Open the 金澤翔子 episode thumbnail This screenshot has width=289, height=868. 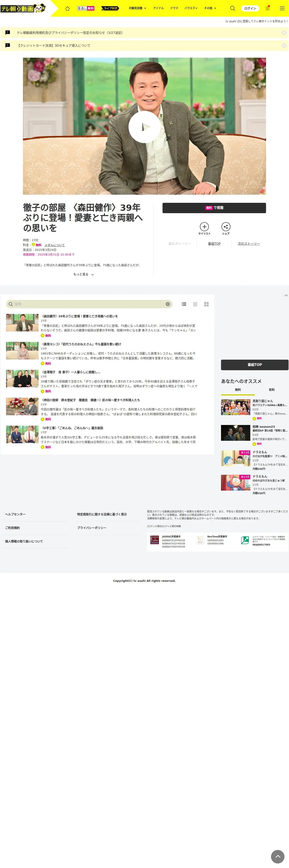(22, 378)
